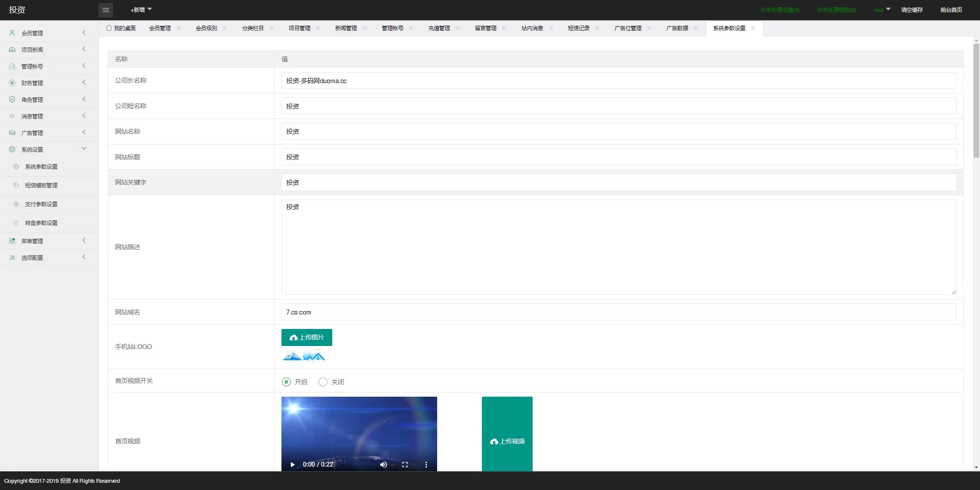Expand the +新增 dropdown
980x490 pixels.
tap(141, 10)
